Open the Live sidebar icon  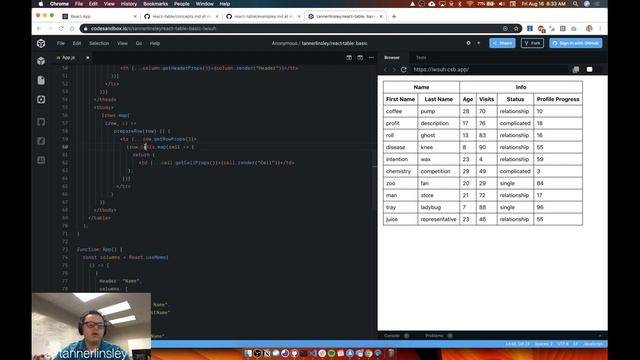point(41,160)
